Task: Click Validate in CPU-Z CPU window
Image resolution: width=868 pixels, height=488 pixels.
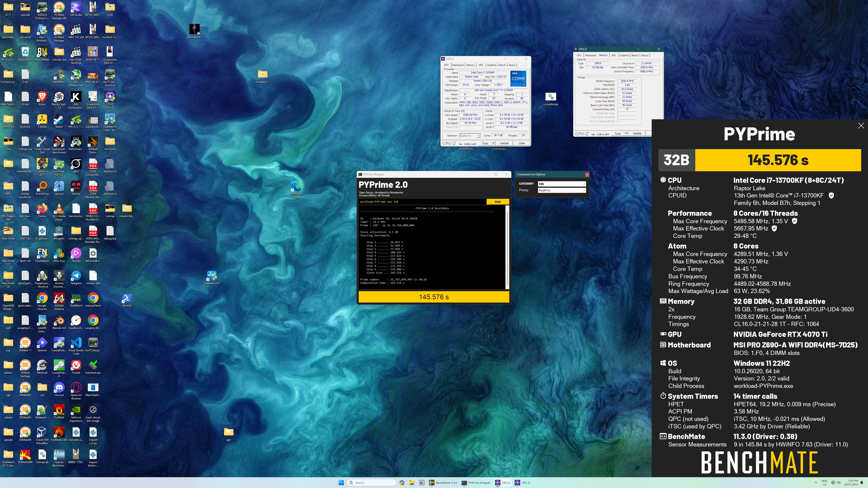Action: 504,143
